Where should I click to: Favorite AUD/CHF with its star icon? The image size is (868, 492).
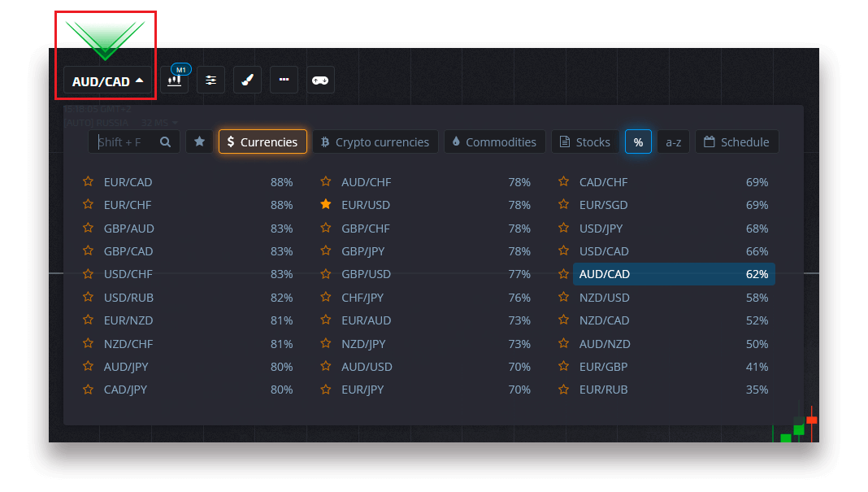[x=325, y=181]
